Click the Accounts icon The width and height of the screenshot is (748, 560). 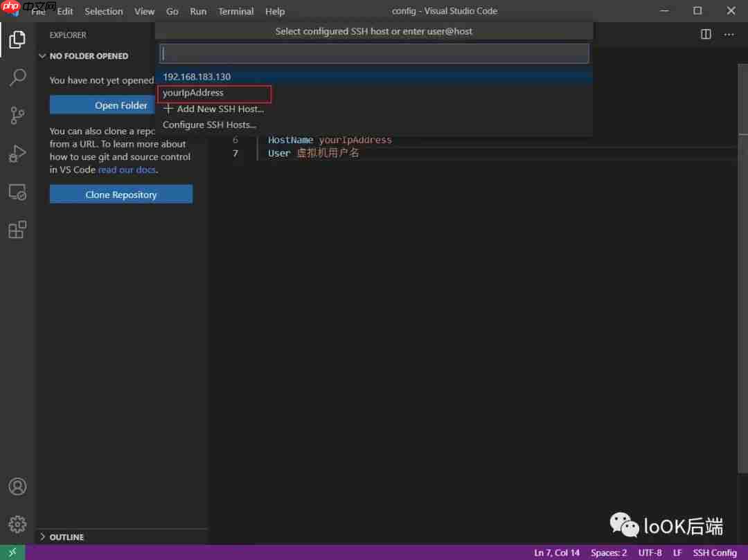pos(17,486)
